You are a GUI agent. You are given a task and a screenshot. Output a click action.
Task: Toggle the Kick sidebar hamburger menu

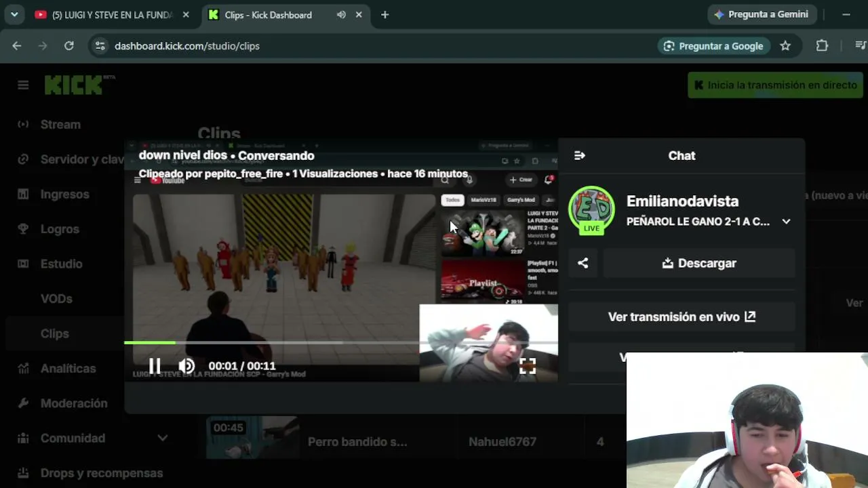point(23,85)
